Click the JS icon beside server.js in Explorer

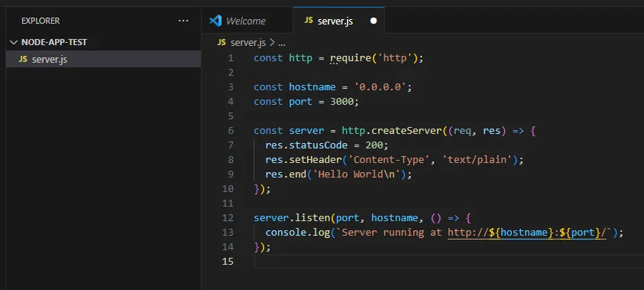(x=23, y=59)
